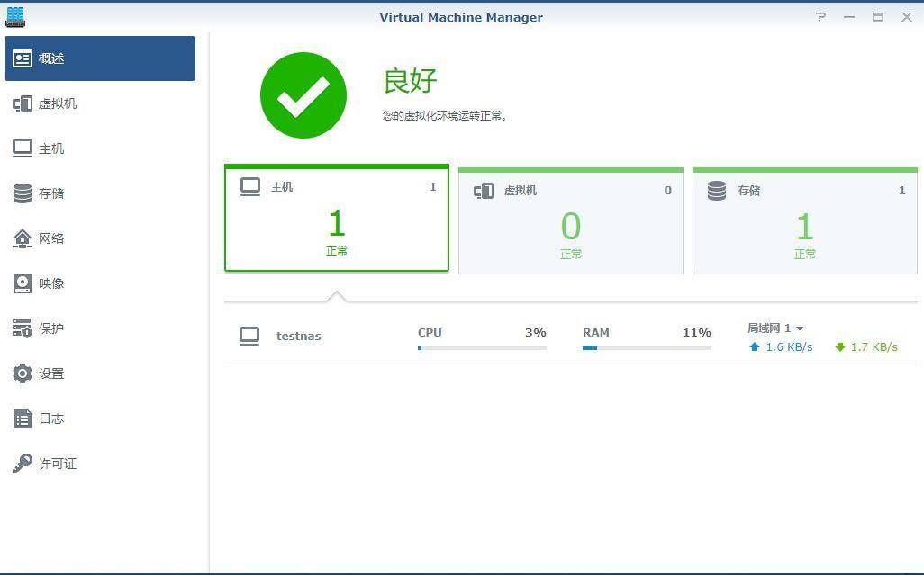924x575 pixels.
Task: Click the testnas host monitor icon
Action: 249,337
